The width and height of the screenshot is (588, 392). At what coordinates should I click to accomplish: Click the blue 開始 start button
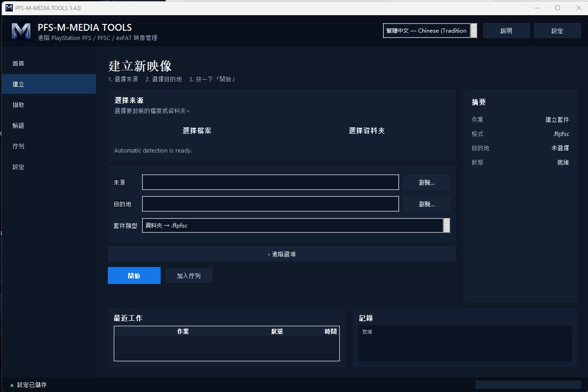point(134,276)
